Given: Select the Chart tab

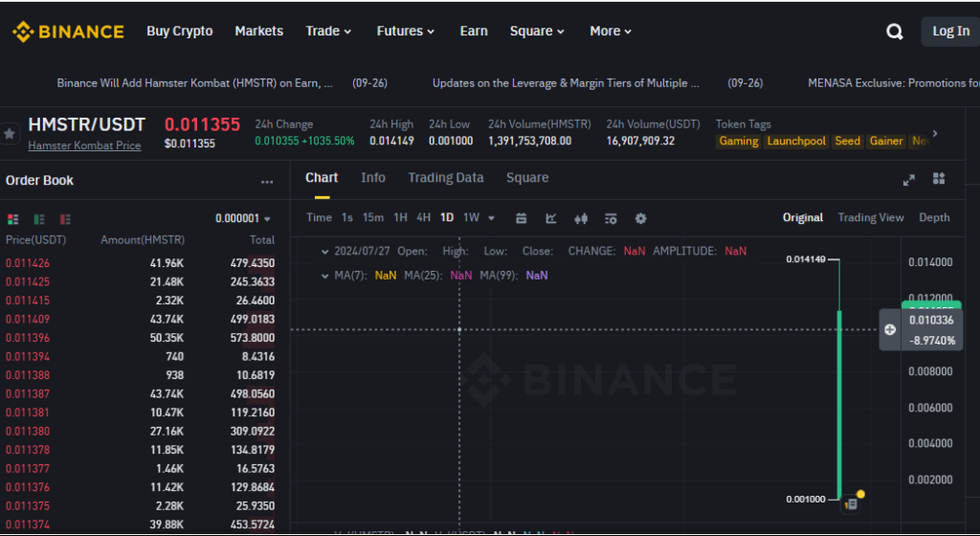Looking at the screenshot, I should coord(322,178).
